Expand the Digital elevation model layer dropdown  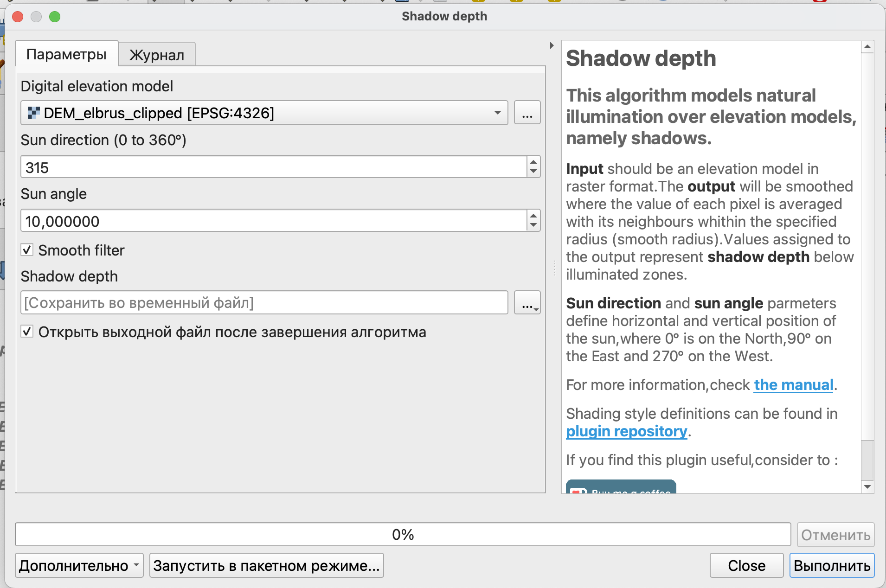[497, 113]
